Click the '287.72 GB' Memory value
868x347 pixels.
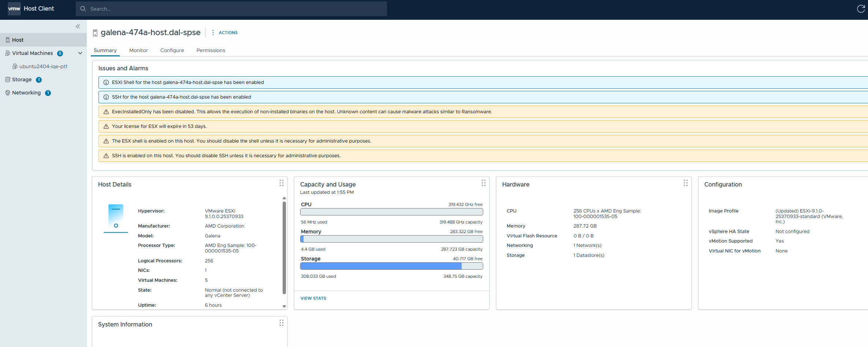tap(585, 226)
